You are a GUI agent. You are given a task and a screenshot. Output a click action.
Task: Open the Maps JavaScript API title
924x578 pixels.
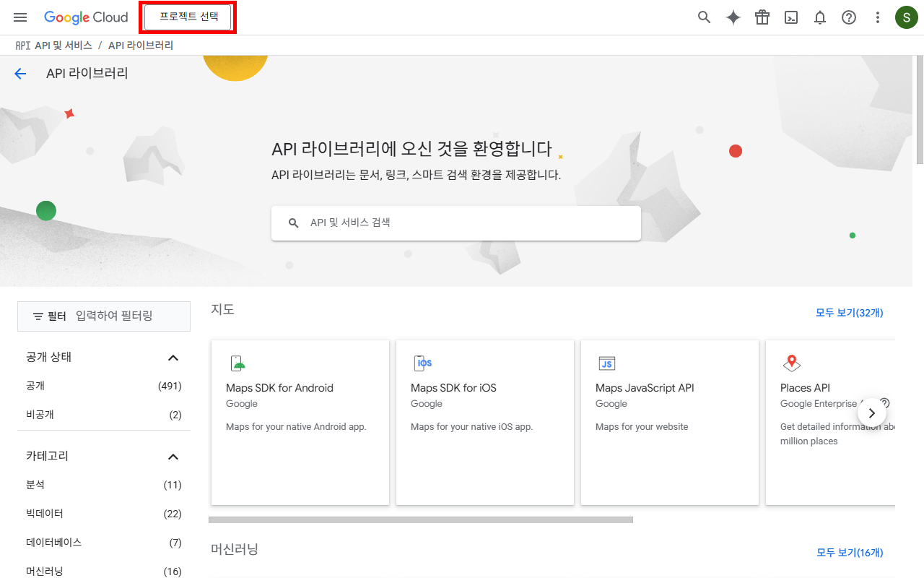pyautogui.click(x=645, y=388)
